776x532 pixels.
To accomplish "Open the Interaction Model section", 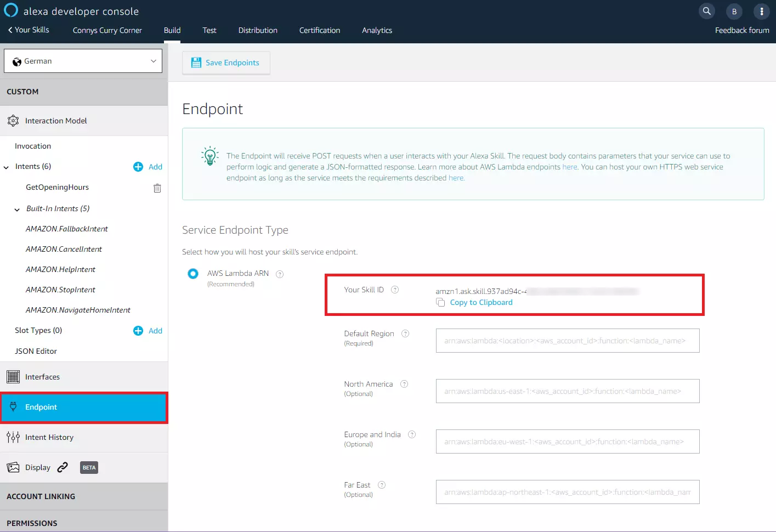I will [x=84, y=121].
